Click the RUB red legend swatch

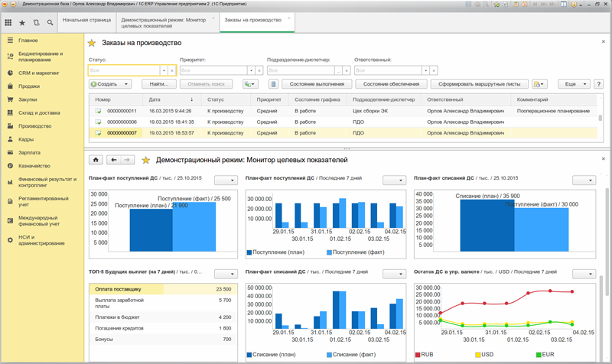(x=418, y=355)
